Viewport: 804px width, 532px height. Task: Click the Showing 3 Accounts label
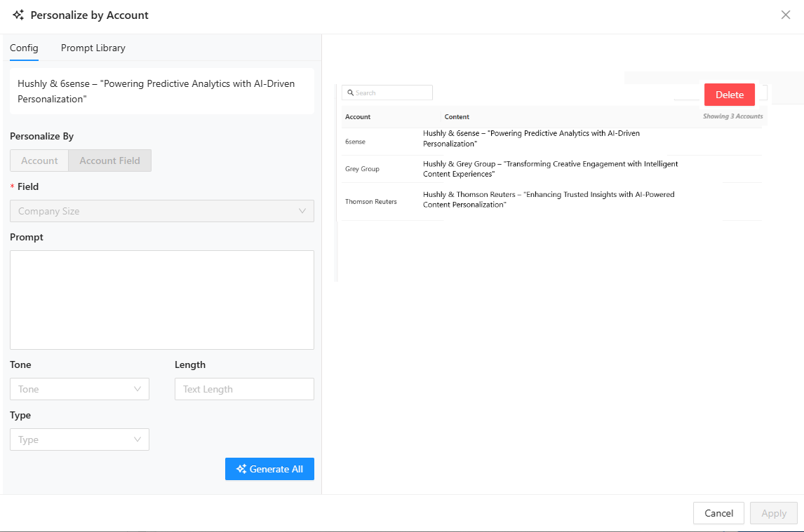(x=732, y=116)
